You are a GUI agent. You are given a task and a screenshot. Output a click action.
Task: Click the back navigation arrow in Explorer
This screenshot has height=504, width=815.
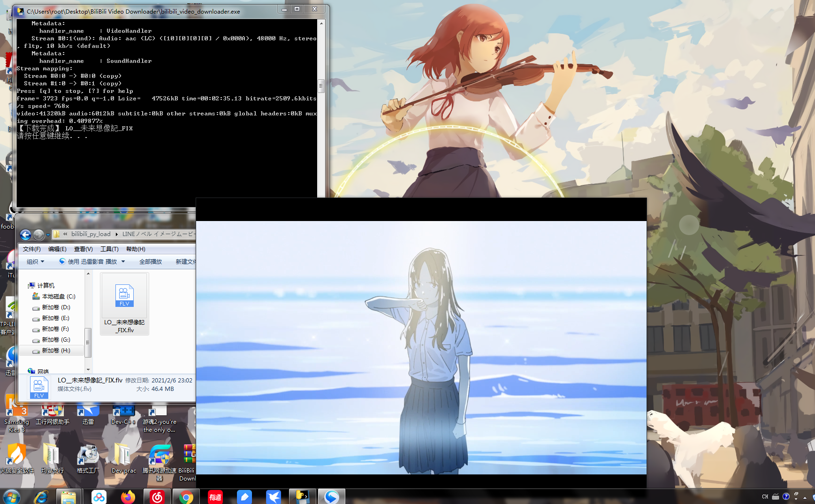[x=26, y=235]
